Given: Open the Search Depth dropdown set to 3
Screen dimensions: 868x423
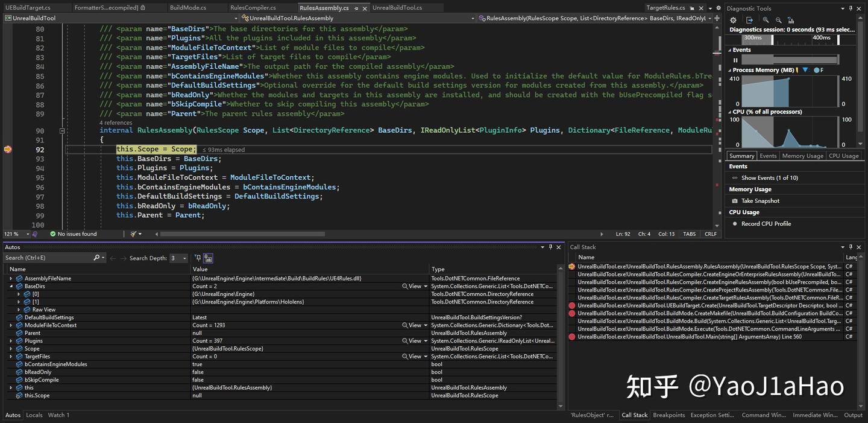Looking at the screenshot, I should [x=185, y=258].
